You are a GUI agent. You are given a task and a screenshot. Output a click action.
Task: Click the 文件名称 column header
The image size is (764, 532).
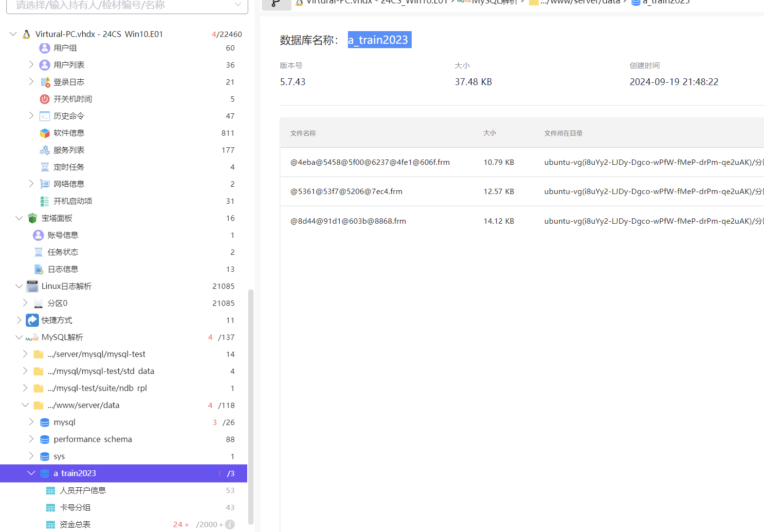pos(303,133)
